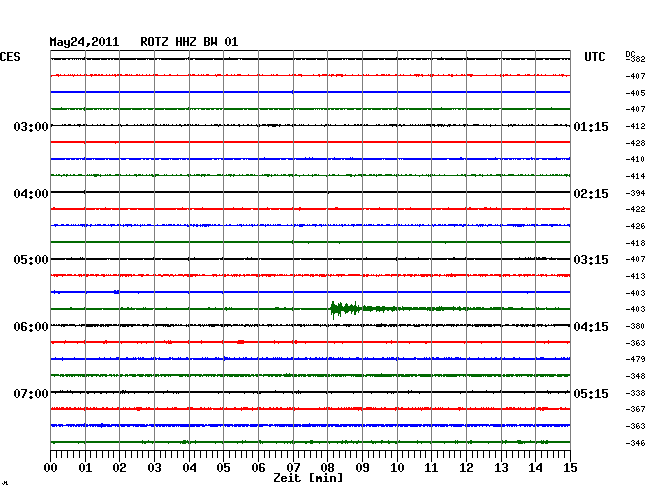Click the DC offset value -418

(635, 243)
